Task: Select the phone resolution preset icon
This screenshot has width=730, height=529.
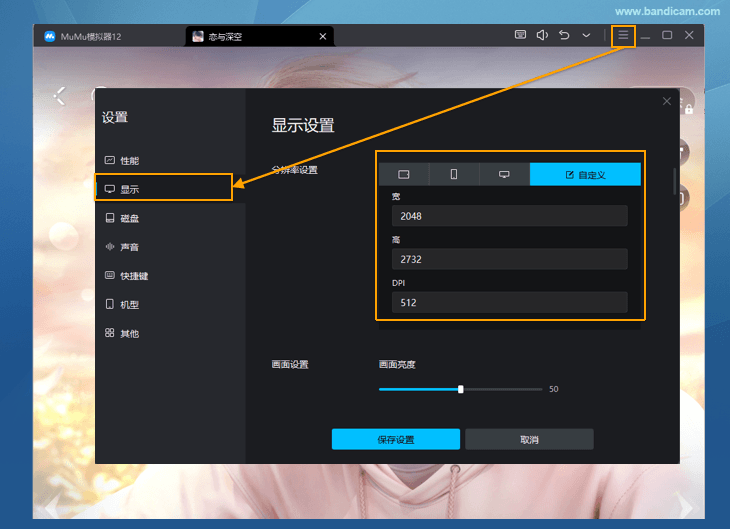Action: (454, 175)
